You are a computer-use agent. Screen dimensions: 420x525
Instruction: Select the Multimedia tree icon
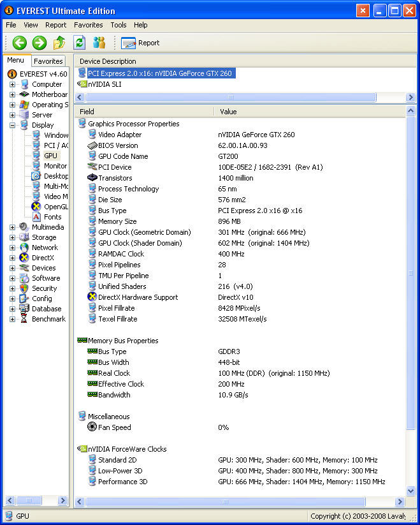pyautogui.click(x=24, y=227)
